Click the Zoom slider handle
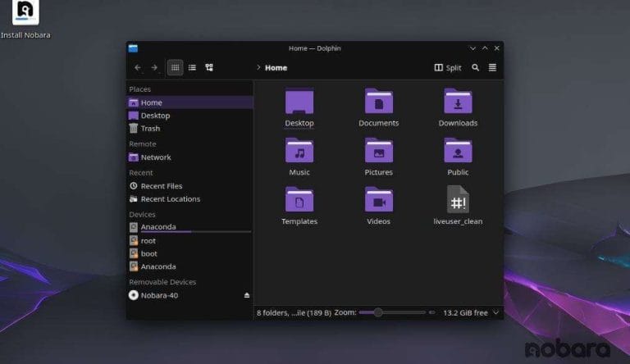The height and width of the screenshot is (364, 630). click(378, 312)
